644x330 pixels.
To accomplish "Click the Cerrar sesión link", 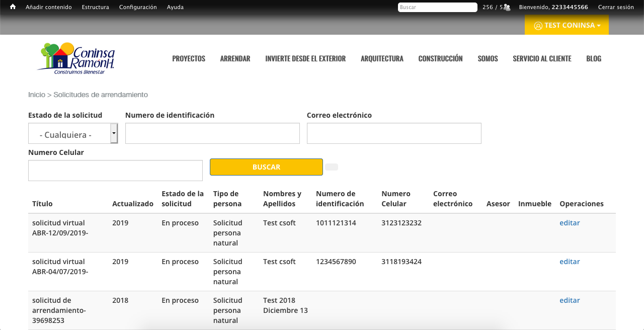I will pos(616,7).
